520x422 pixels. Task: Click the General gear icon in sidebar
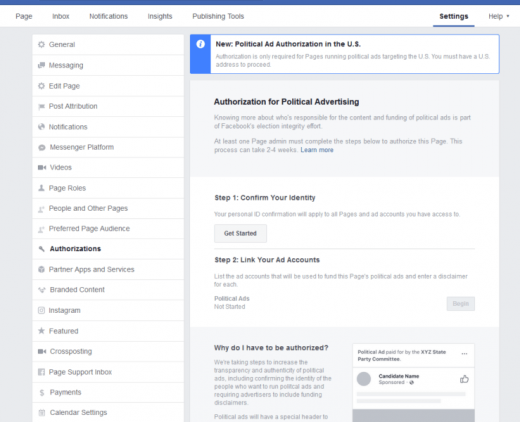(41, 44)
